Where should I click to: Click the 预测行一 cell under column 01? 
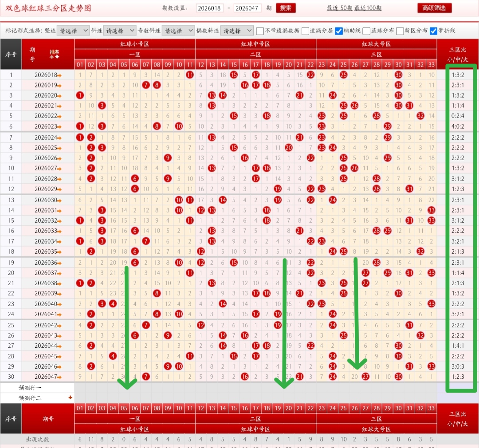pyautogui.click(x=80, y=387)
